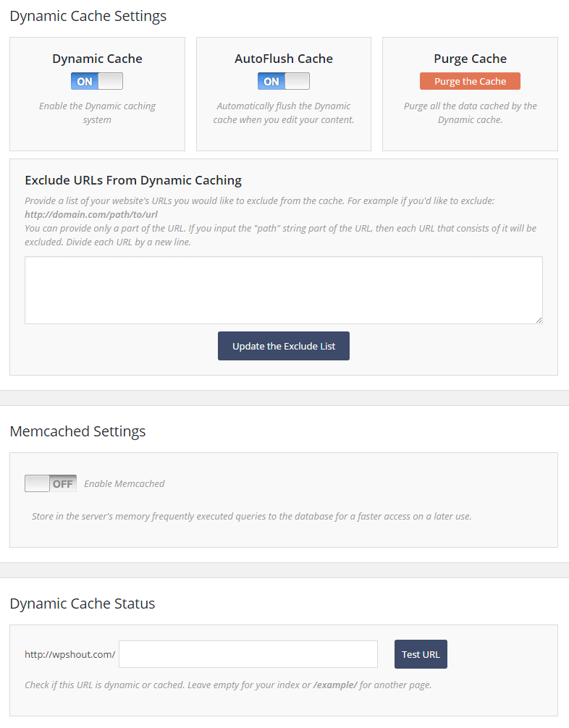Screen dimensions: 569x728
Task: Click the Test URL button
Action: (x=421, y=654)
